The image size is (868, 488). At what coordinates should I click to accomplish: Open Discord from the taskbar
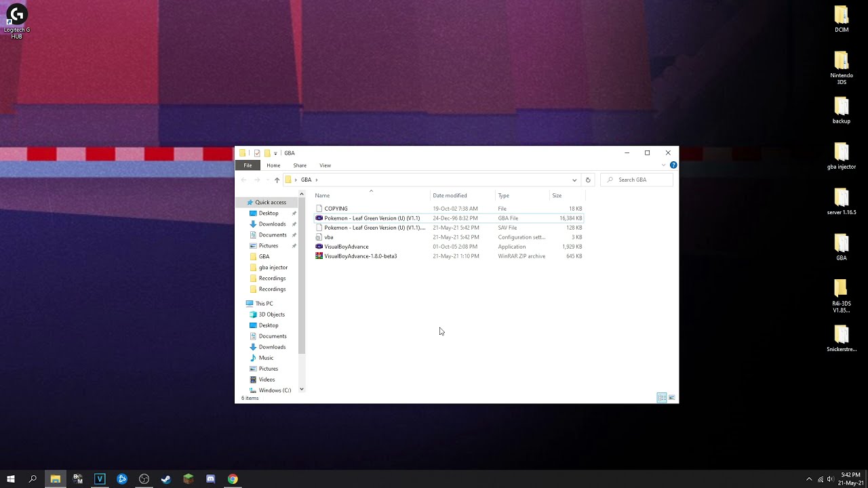[210, 479]
